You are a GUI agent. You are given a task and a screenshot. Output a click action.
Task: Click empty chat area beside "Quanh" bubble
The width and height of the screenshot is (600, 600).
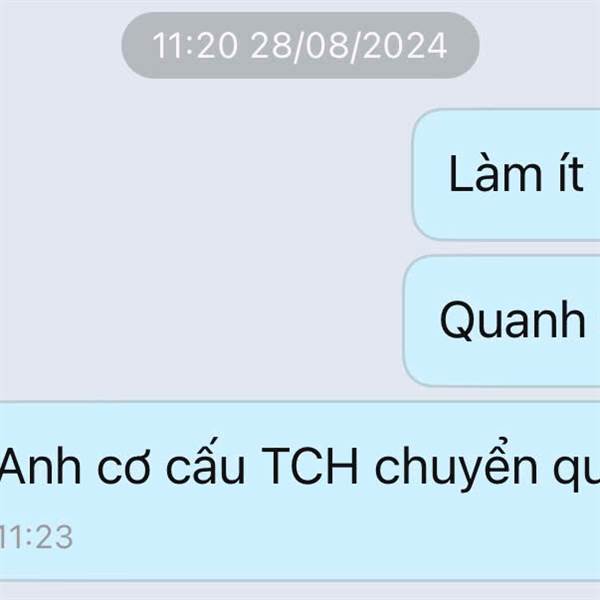coord(202,321)
